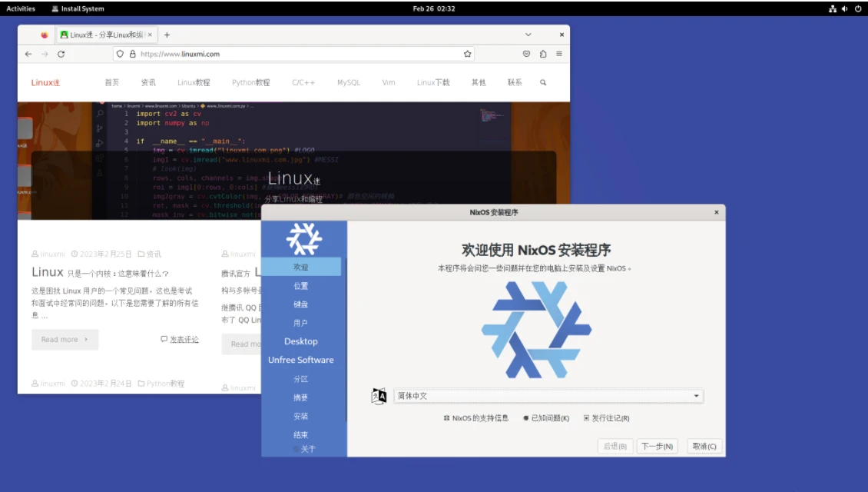Click 'Read more' on the first article

point(65,339)
